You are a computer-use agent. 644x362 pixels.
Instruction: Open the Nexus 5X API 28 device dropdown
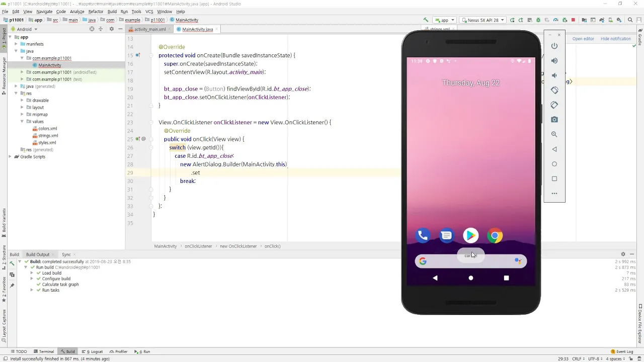tap(482, 20)
